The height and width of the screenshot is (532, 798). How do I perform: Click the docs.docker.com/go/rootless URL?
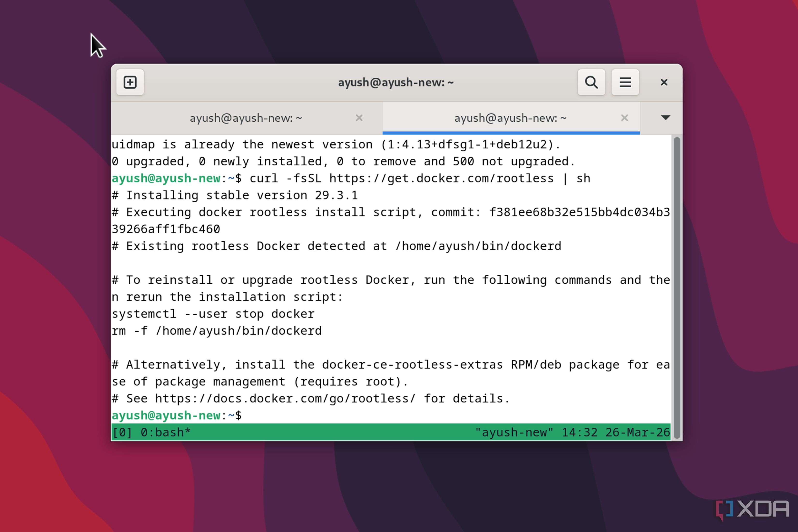[285, 399]
